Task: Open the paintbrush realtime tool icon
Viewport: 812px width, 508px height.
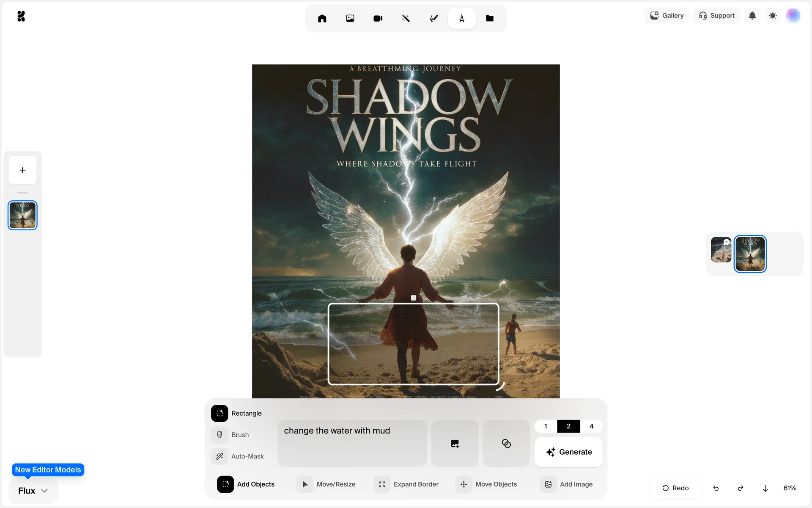Action: 433,18
